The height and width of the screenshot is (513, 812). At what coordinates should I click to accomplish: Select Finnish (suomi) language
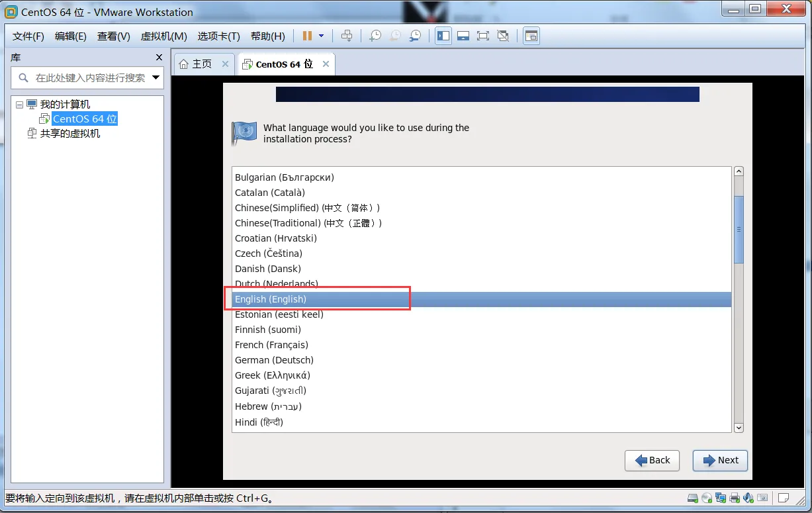coord(482,330)
